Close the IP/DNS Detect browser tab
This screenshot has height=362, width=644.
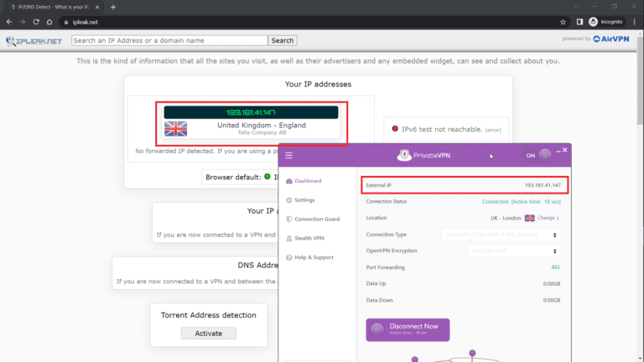point(97,7)
